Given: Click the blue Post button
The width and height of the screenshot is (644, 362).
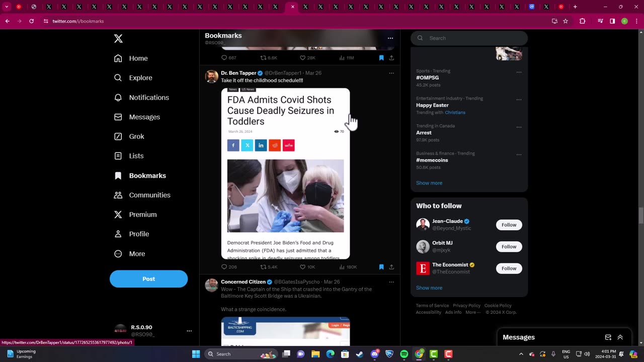Looking at the screenshot, I should pos(148,279).
